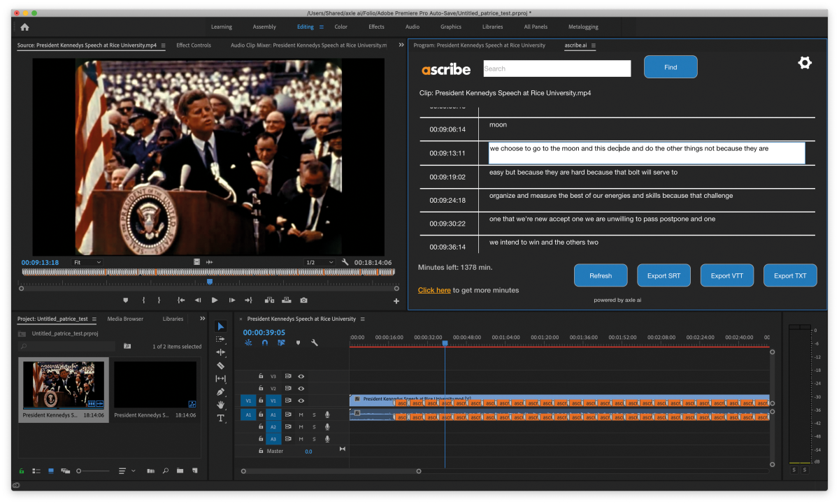The height and width of the screenshot is (504, 839).
Task: Open the Media Browser tab
Action: pyautogui.click(x=125, y=319)
